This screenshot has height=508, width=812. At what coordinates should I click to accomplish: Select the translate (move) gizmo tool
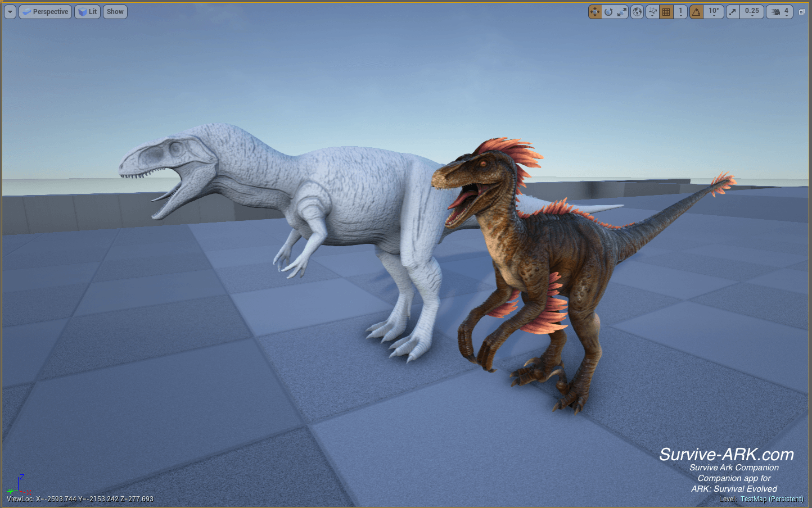pyautogui.click(x=595, y=12)
